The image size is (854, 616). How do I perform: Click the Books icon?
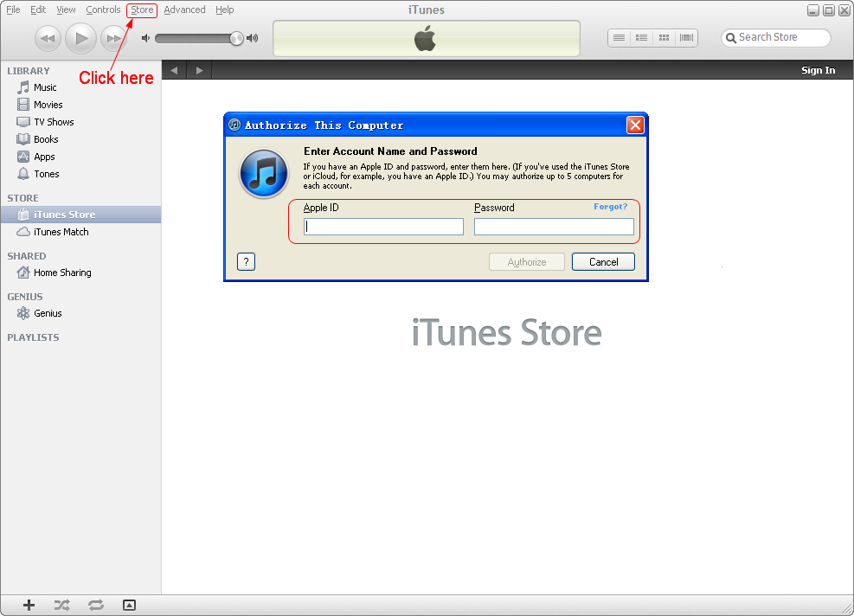23,139
